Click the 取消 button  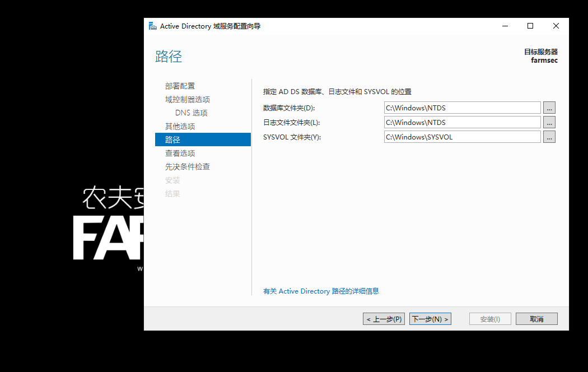536,318
